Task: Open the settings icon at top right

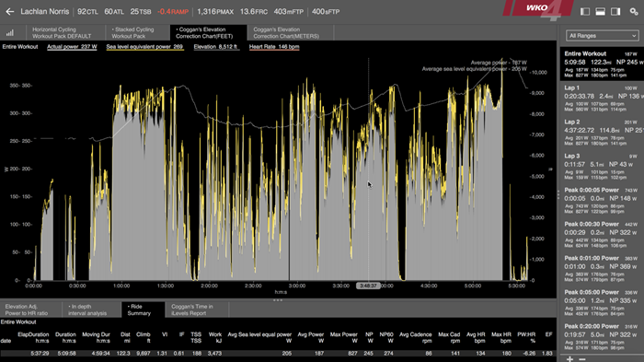Action: point(634,12)
